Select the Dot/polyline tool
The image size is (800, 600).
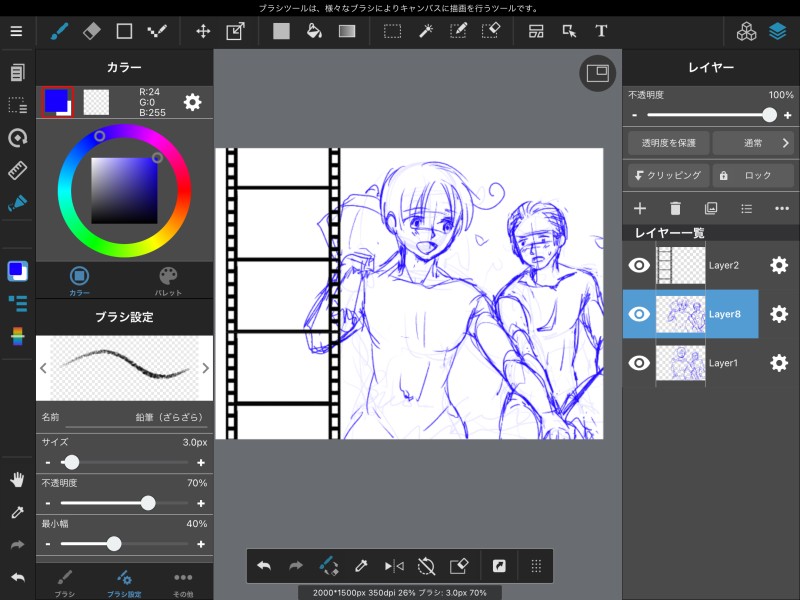point(157,31)
